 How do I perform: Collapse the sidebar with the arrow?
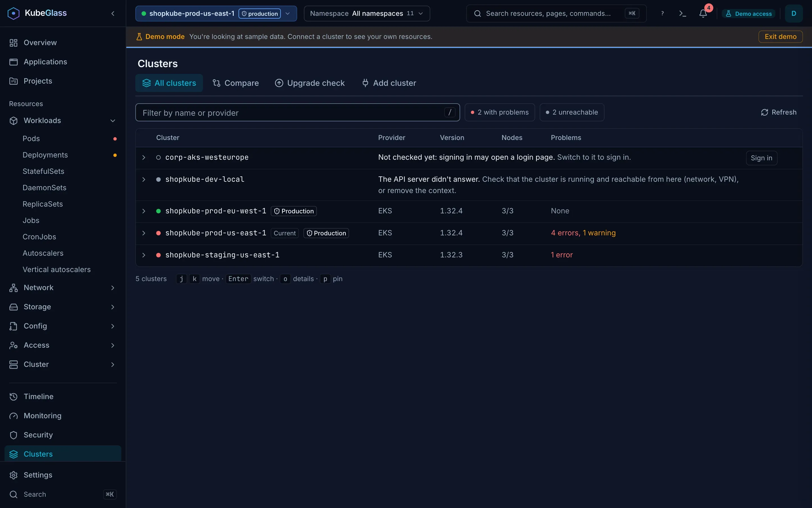pos(113,14)
